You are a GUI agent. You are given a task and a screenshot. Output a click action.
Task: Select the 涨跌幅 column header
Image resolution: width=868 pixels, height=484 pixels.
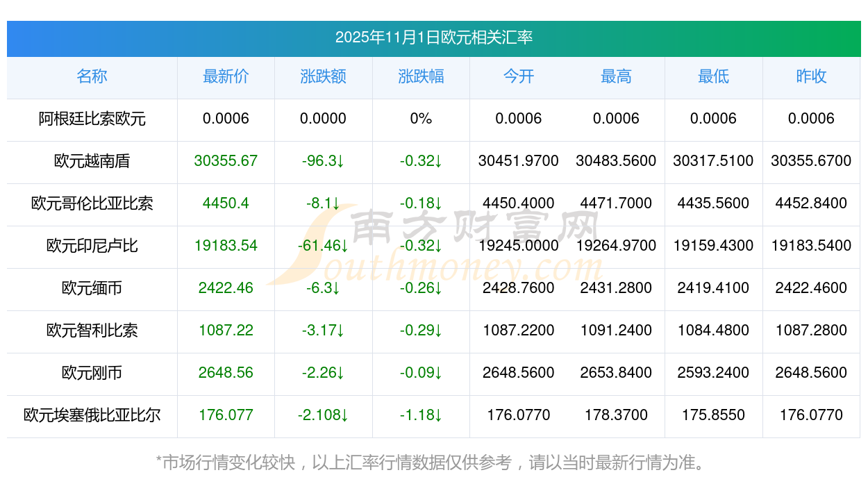(x=421, y=76)
